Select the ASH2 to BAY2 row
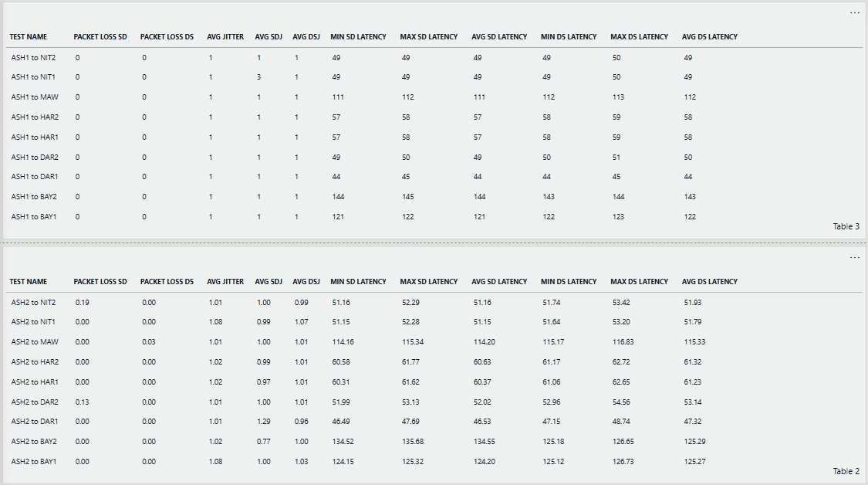This screenshot has width=868, height=485. (x=34, y=442)
